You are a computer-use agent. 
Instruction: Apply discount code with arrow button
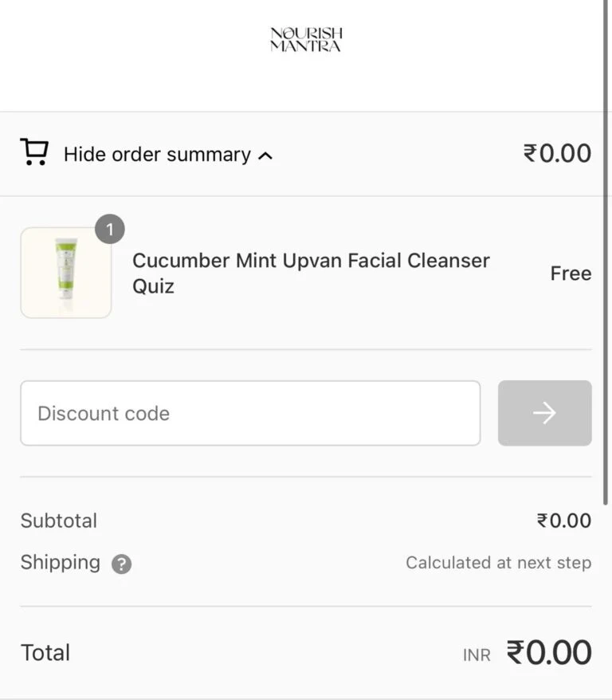(x=544, y=413)
